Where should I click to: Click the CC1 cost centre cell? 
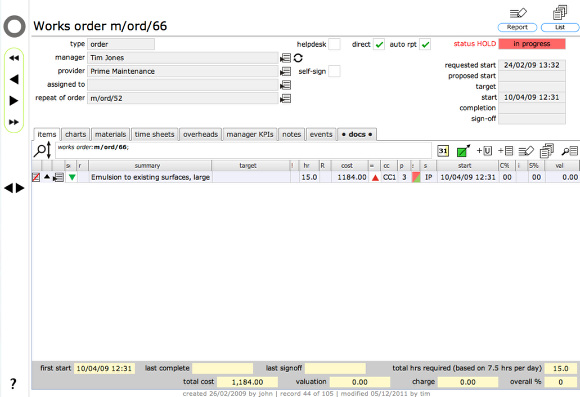389,177
